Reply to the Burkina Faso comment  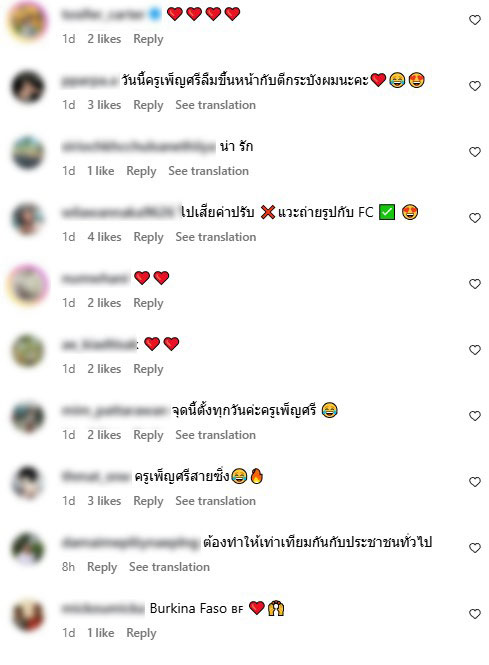click(x=141, y=633)
